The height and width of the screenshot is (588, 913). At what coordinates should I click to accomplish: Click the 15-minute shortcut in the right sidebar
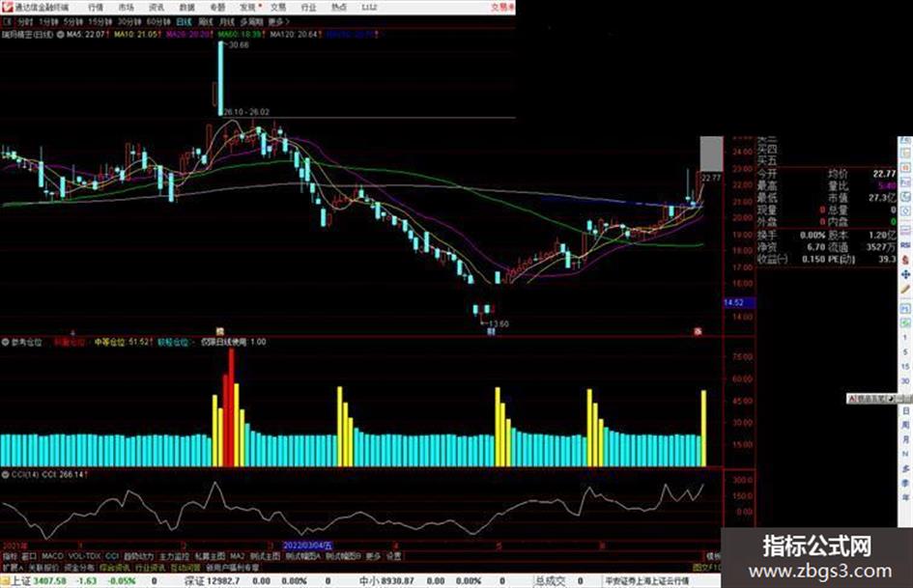[x=905, y=366]
